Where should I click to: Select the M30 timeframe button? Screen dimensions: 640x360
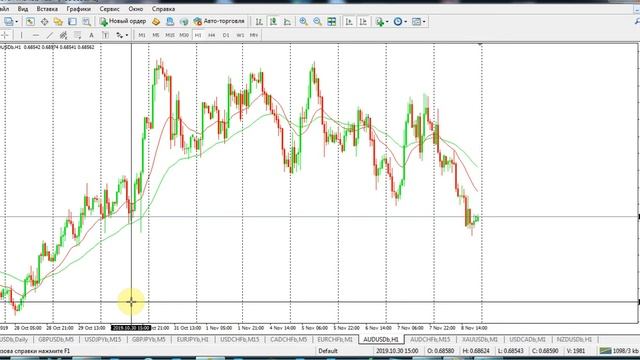pyautogui.click(x=184, y=36)
